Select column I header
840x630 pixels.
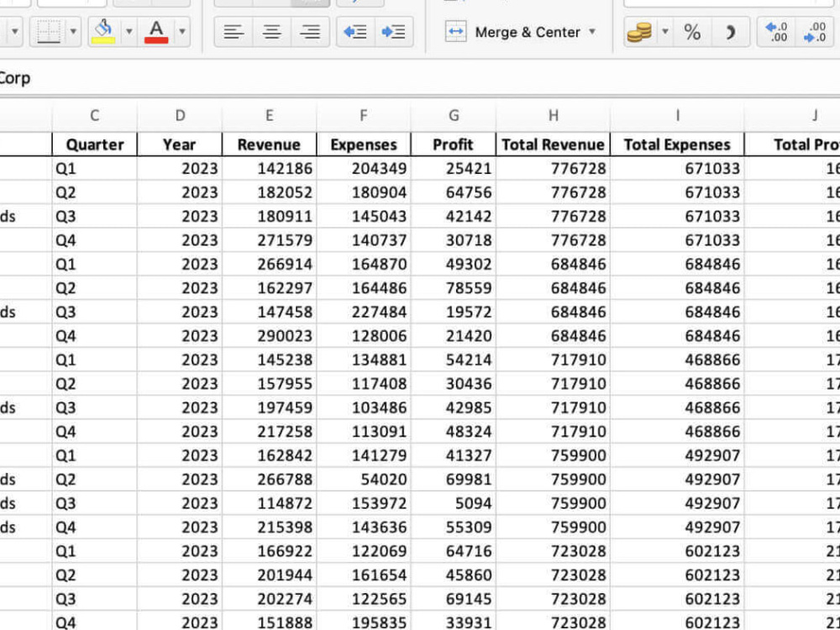[677, 115]
